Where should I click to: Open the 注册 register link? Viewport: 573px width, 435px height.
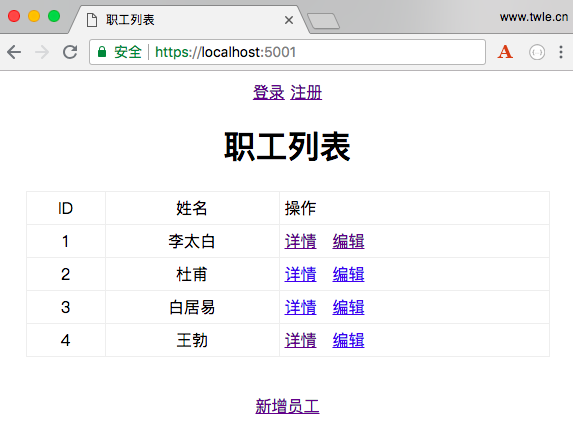(x=306, y=92)
